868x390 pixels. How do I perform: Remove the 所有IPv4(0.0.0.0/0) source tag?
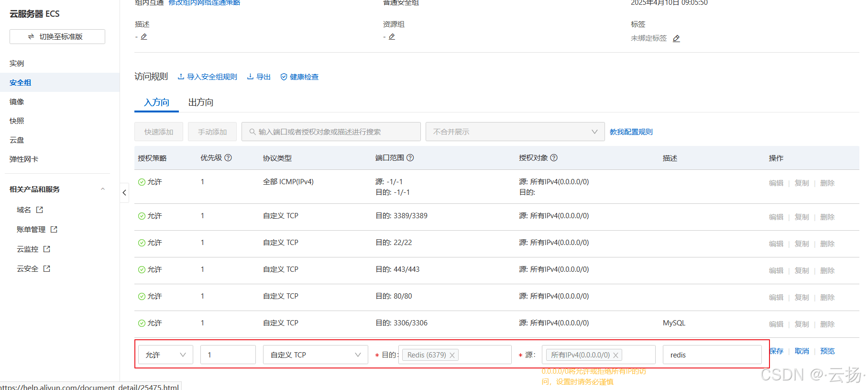coord(616,355)
